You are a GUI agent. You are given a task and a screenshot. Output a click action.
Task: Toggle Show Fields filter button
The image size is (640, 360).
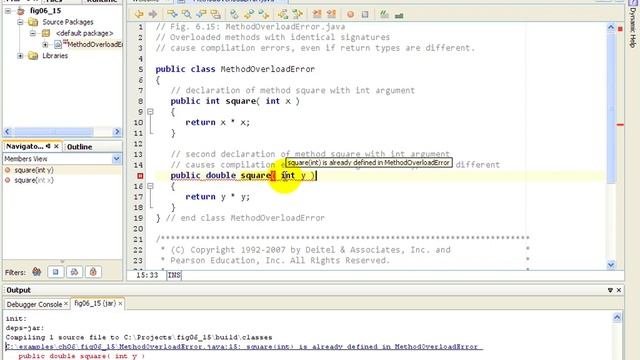tap(56, 272)
